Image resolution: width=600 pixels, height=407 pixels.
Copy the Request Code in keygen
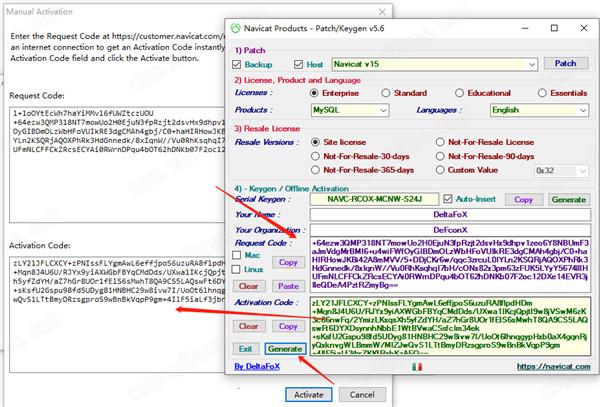(x=288, y=262)
